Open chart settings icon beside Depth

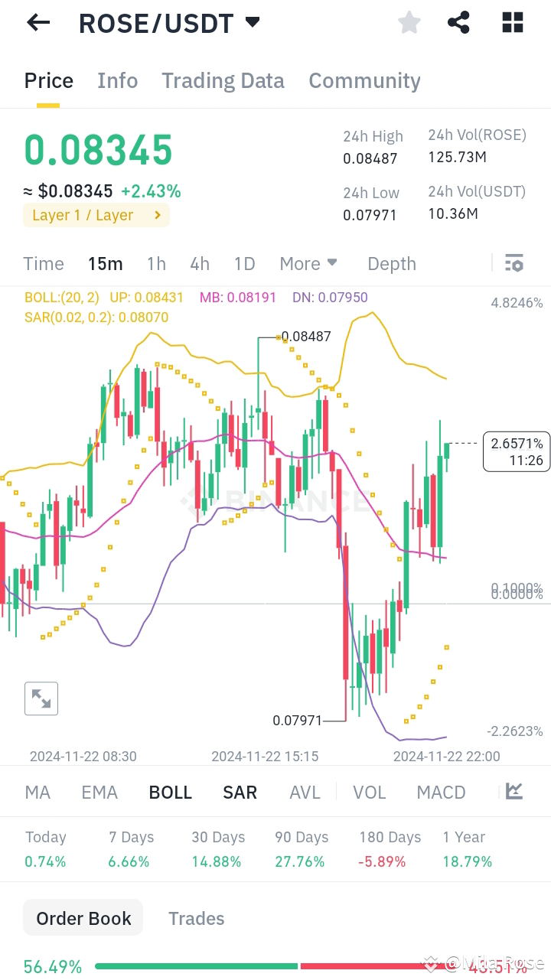[514, 263]
